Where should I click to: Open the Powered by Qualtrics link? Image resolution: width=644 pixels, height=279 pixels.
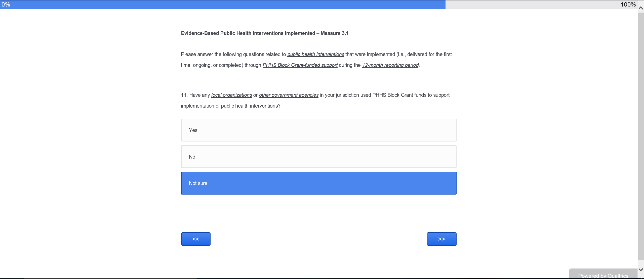click(603, 275)
